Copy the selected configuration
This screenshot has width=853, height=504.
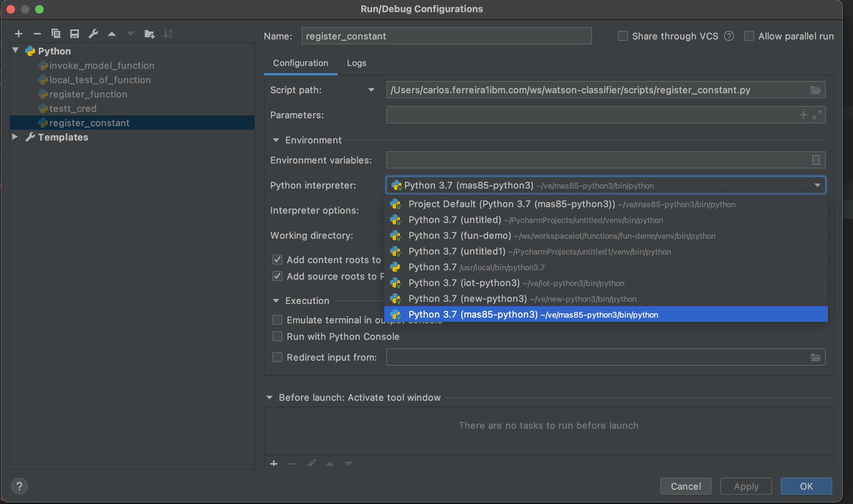[56, 34]
